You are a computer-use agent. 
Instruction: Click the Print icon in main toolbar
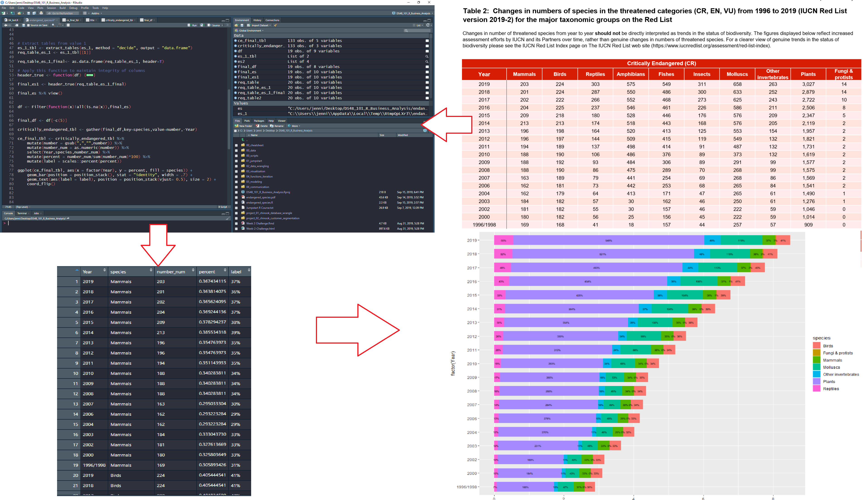pyautogui.click(x=41, y=13)
